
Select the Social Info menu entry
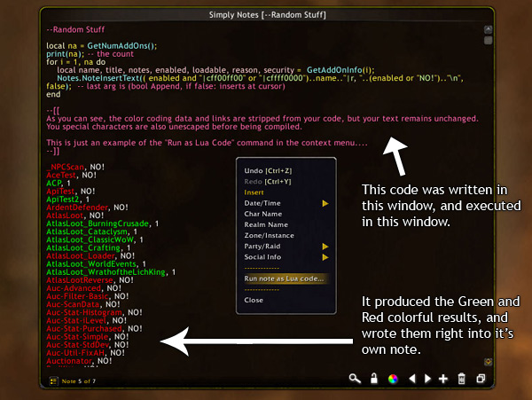click(x=262, y=257)
